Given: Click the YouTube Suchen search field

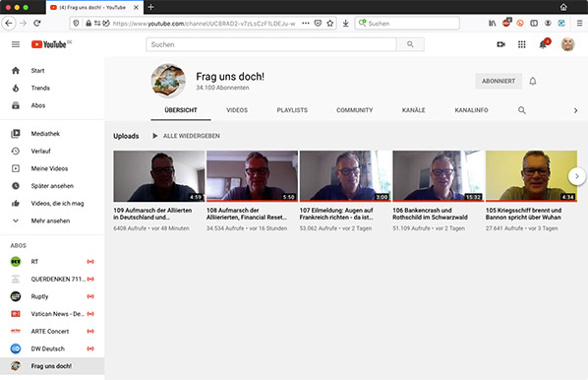Looking at the screenshot, I should tap(271, 44).
